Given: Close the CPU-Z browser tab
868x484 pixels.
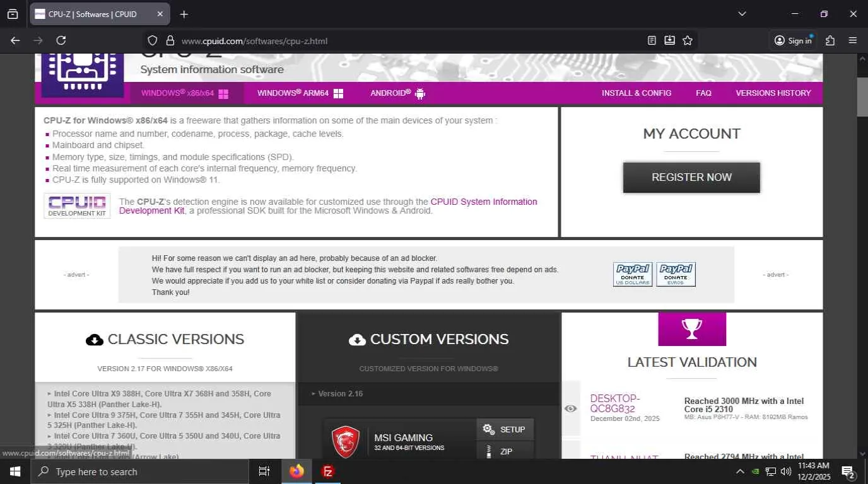Looking at the screenshot, I should tap(160, 14).
